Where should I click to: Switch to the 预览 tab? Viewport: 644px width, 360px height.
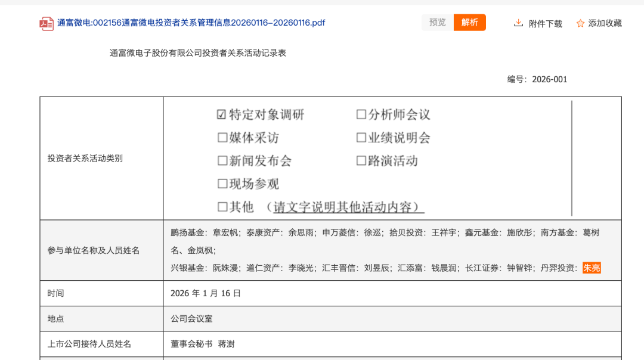[436, 22]
